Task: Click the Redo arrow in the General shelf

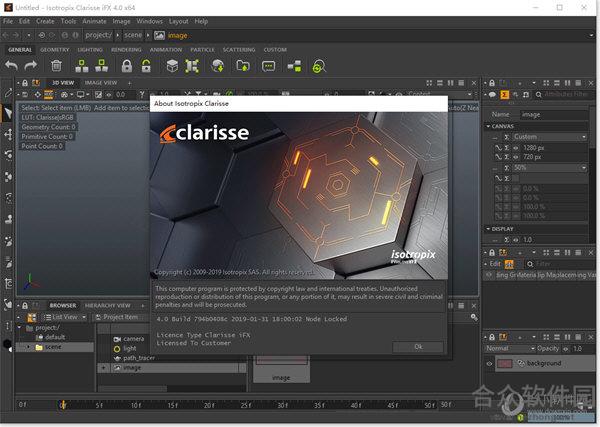Action: click(x=31, y=66)
